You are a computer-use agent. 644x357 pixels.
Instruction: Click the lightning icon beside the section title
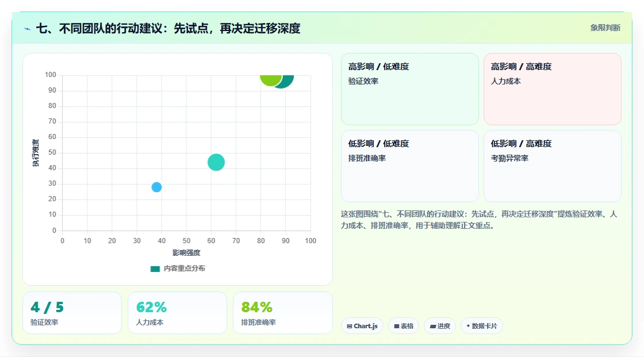[28, 29]
